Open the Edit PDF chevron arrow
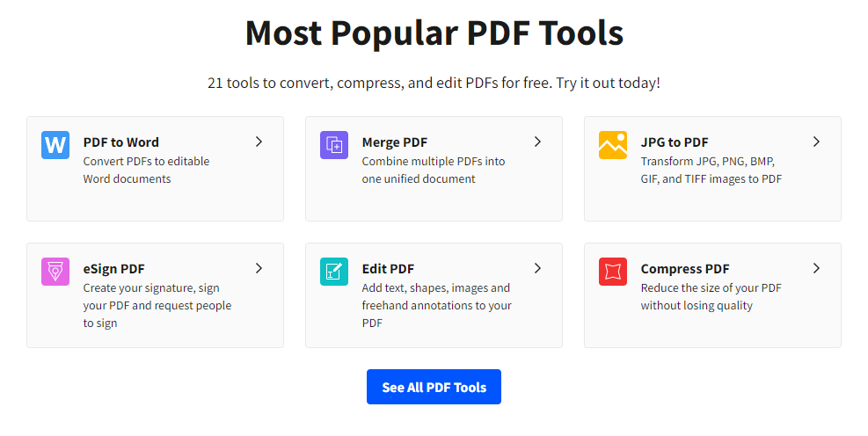The image size is (868, 436). pyautogui.click(x=537, y=268)
